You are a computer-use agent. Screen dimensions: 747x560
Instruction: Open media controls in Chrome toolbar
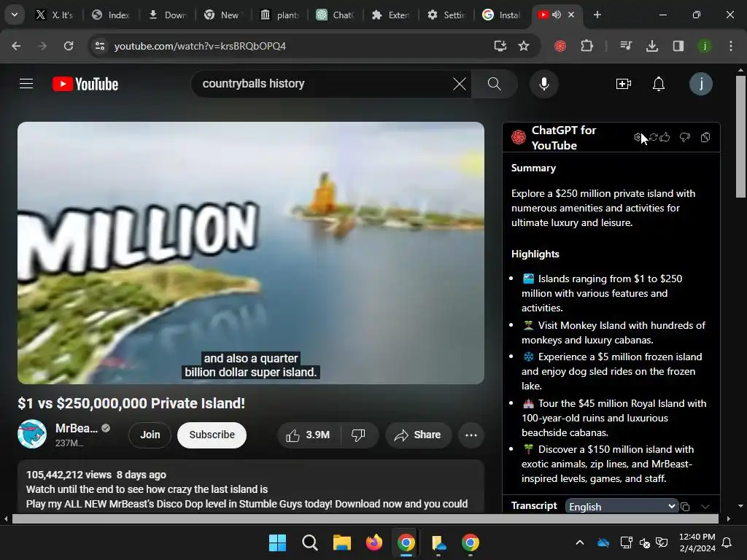click(x=625, y=46)
